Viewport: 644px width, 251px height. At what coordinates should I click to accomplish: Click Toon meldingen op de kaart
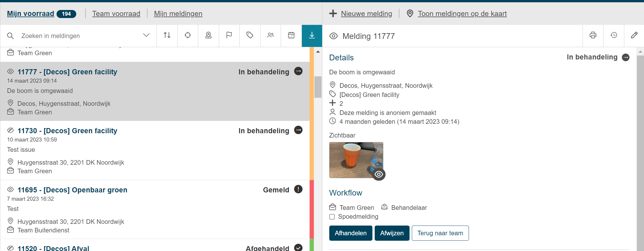[x=462, y=13]
